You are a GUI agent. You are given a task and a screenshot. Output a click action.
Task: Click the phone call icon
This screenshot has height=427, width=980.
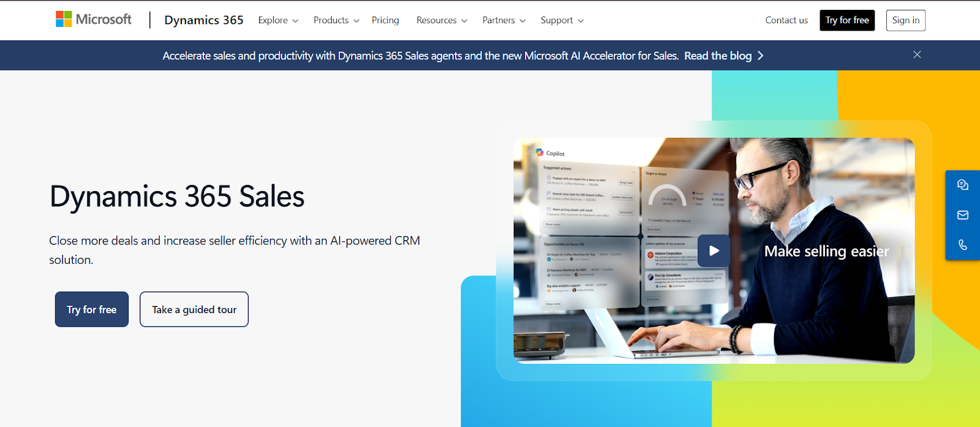tap(963, 245)
